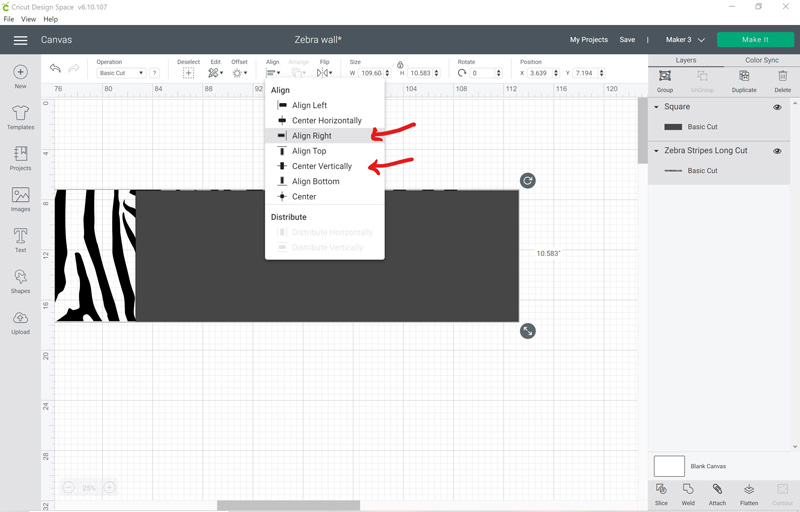
Task: Collapse the Square layer group
Action: (x=656, y=107)
